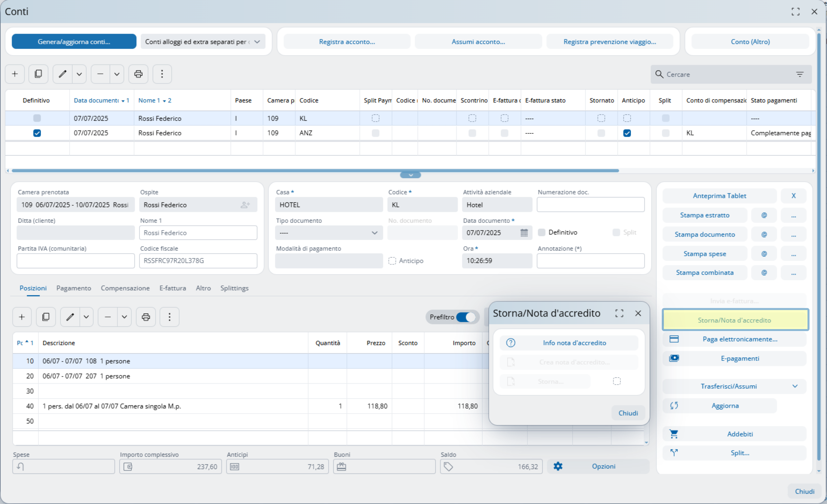This screenshot has width=827, height=504.
Task: Click the print icon in upper toolbar
Action: (138, 74)
